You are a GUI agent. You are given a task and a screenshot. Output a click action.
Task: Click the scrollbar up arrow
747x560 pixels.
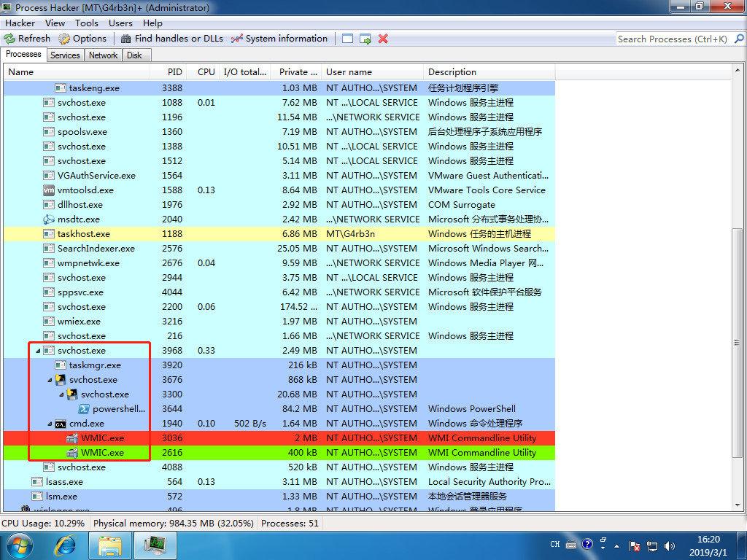(737, 71)
